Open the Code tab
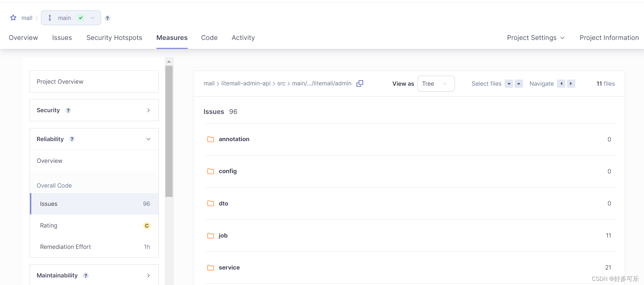 point(209,38)
